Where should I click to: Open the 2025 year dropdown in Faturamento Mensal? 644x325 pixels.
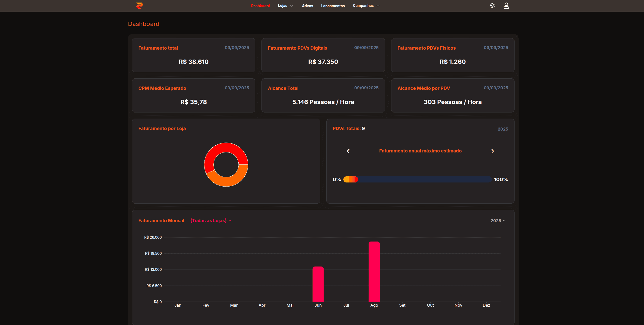coord(497,221)
